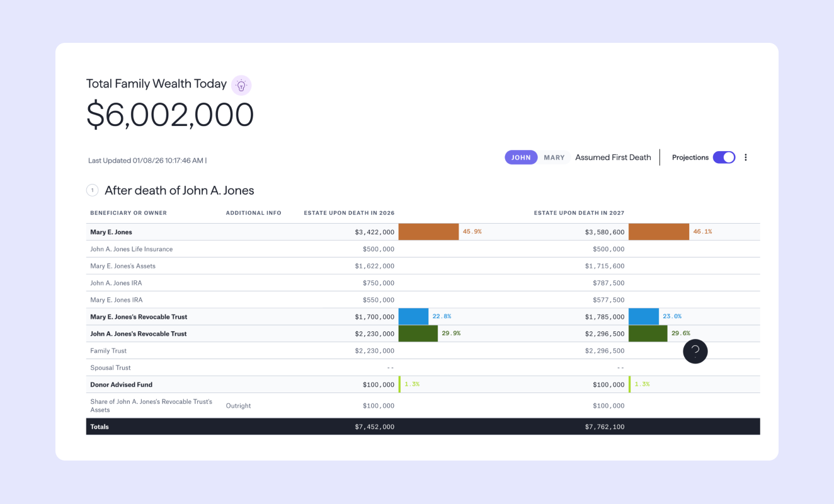Click the orange 45.9% bar for Mary E. Jones
This screenshot has width=834, height=504.
428,232
